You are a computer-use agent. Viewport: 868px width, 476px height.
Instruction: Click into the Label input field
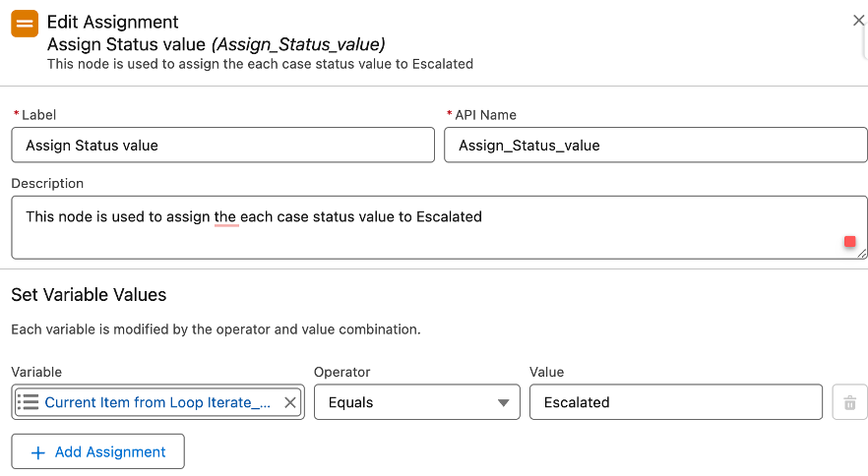pos(223,145)
